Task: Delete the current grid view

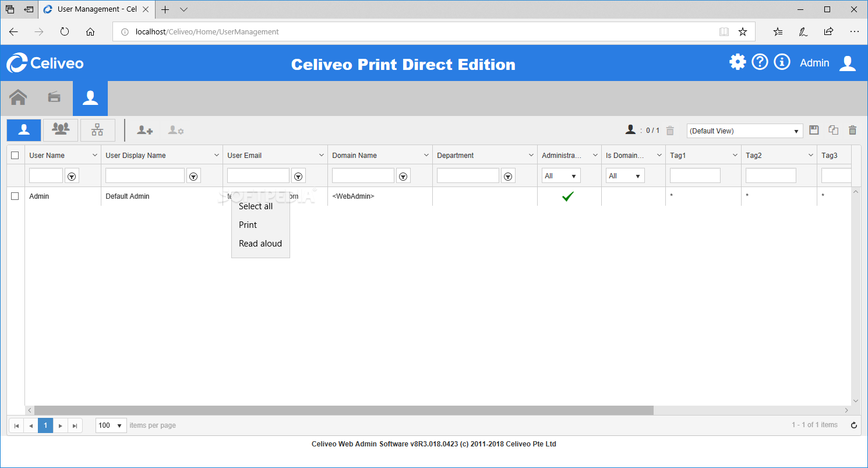Action: point(853,131)
